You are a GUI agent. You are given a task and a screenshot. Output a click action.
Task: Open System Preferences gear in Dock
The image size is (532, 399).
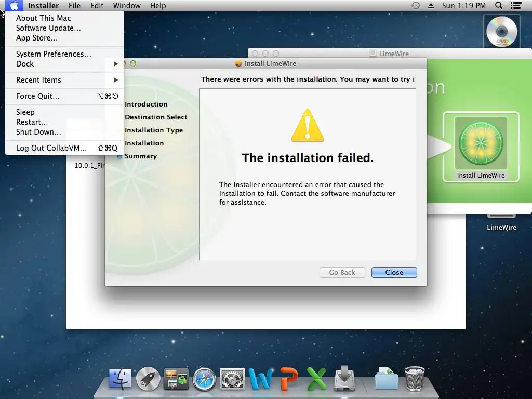click(232, 379)
